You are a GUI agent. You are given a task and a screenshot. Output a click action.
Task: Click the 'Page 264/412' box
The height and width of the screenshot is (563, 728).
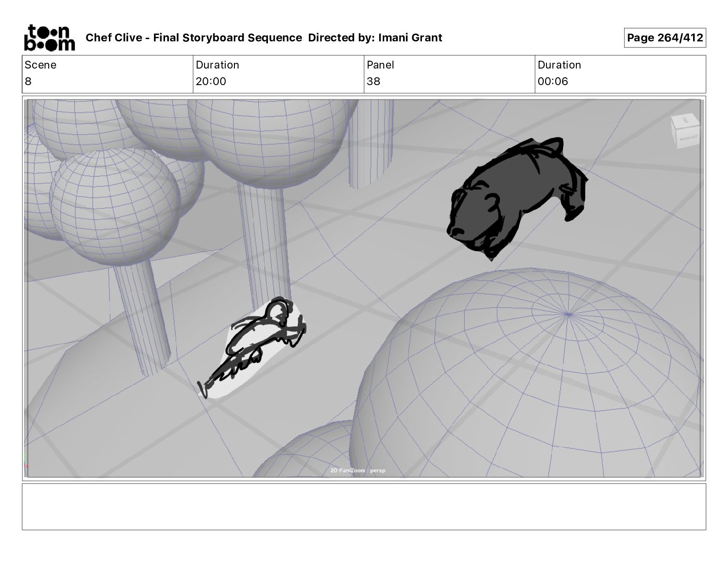tap(665, 38)
